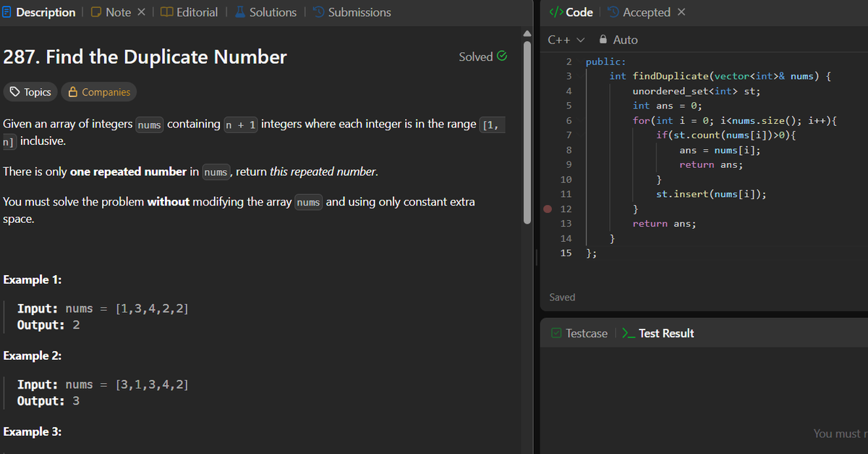The width and height of the screenshot is (868, 454).
Task: View the Submissions tab
Action: point(352,12)
